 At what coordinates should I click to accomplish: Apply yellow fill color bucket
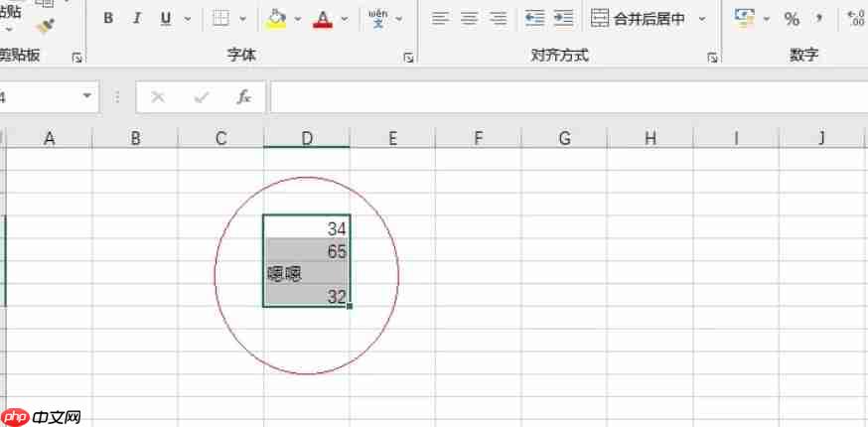[276, 19]
